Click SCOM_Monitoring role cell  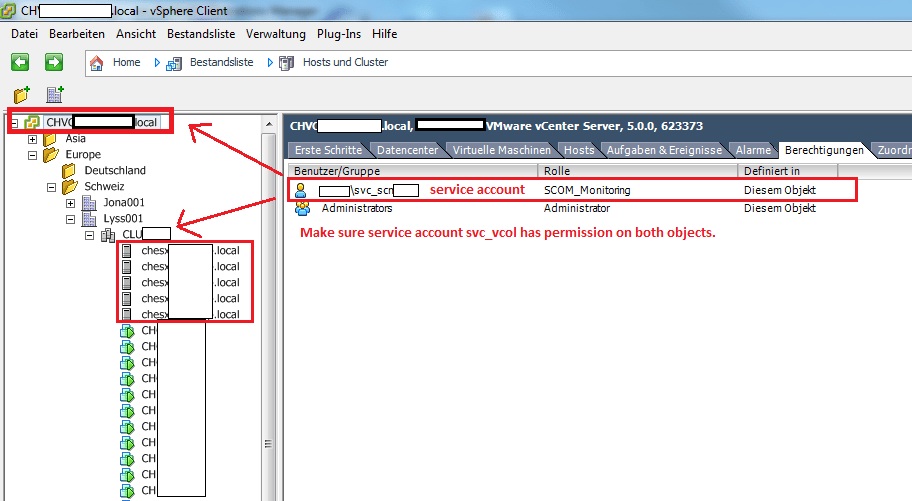click(x=587, y=190)
